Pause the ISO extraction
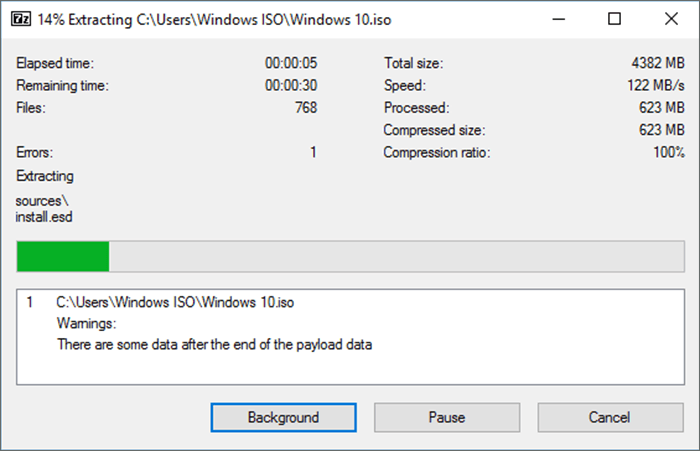 coord(446,417)
